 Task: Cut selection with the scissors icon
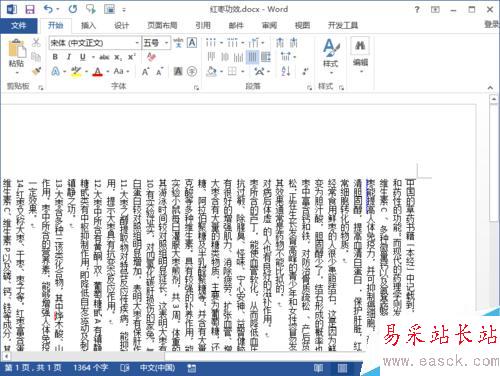pos(36,42)
